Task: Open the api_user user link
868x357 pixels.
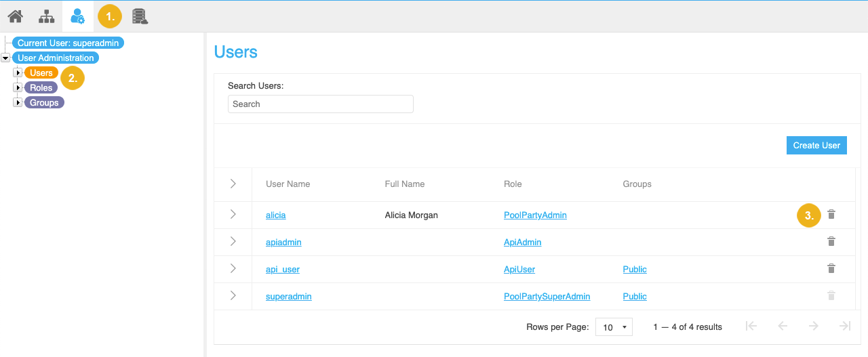Action: click(283, 270)
